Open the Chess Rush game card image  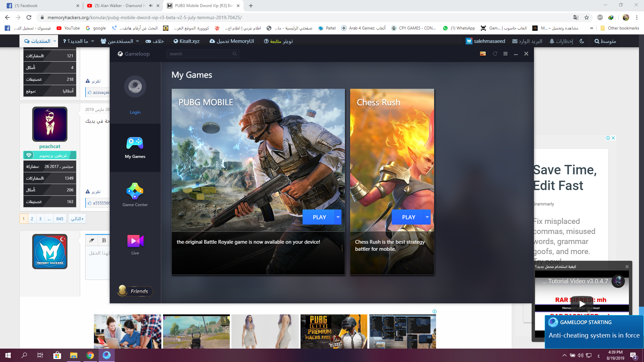click(392, 160)
